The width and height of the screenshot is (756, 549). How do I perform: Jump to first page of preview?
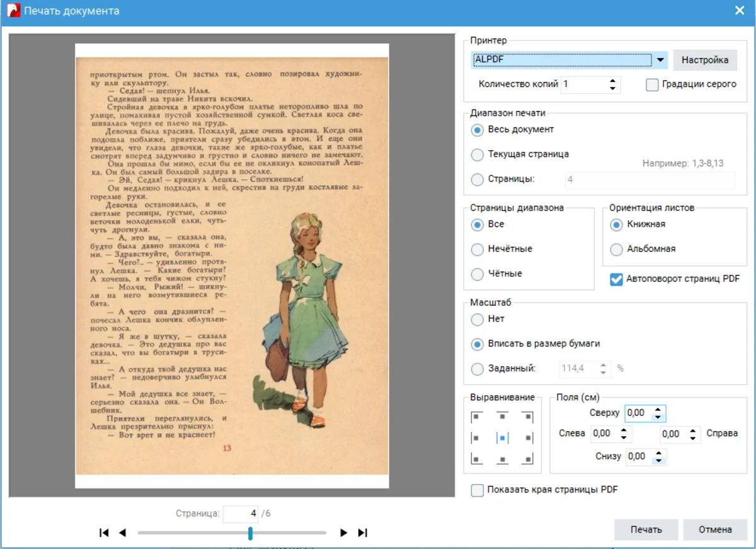(x=104, y=533)
